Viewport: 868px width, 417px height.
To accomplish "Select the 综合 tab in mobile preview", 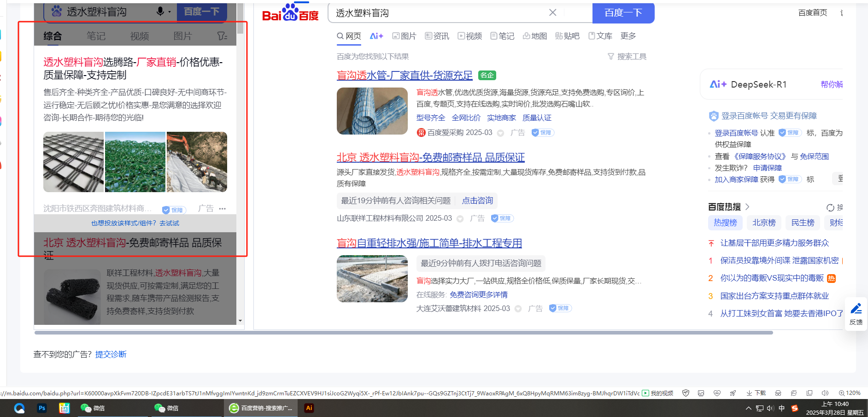I will pyautogui.click(x=53, y=36).
